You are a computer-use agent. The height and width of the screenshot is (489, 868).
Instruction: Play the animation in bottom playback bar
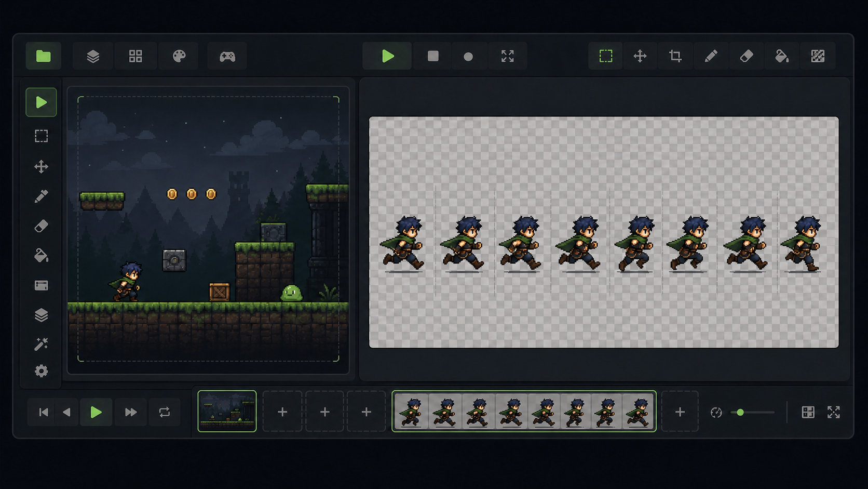point(96,412)
